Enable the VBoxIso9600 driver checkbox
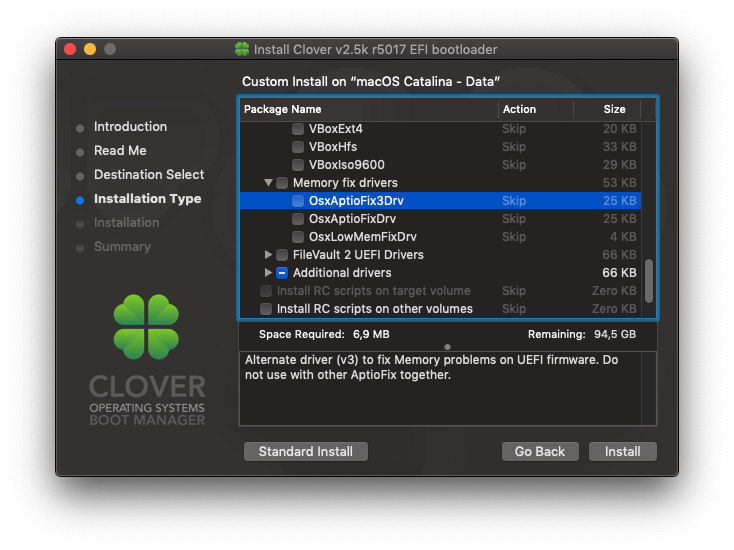 tap(298, 165)
